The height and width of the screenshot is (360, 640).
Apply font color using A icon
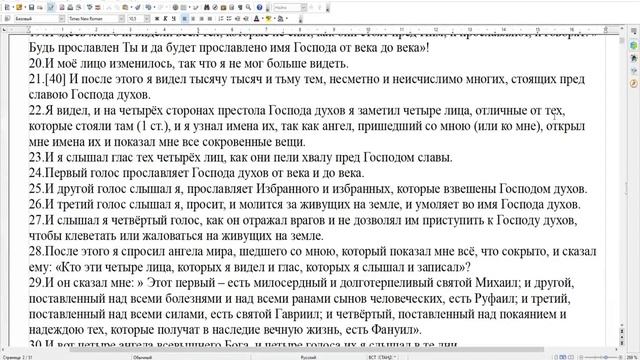[x=256, y=18]
